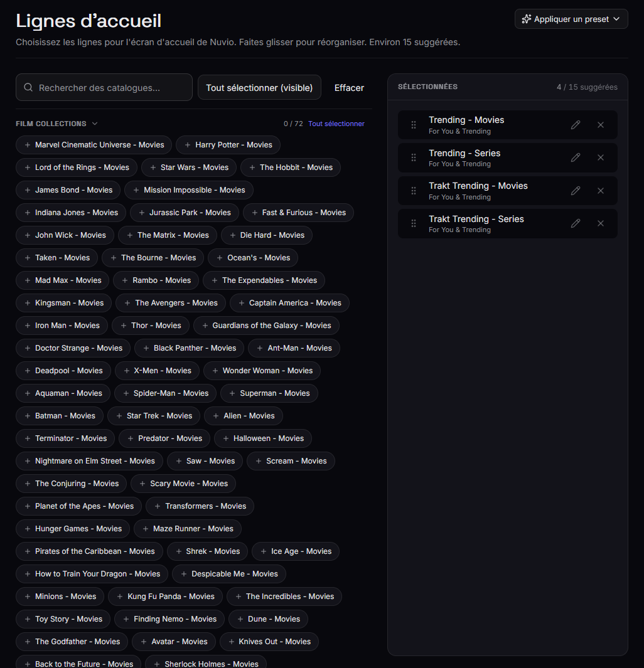Image resolution: width=644 pixels, height=668 pixels.
Task: Add Knives Out - Movies chip
Action: (269, 642)
